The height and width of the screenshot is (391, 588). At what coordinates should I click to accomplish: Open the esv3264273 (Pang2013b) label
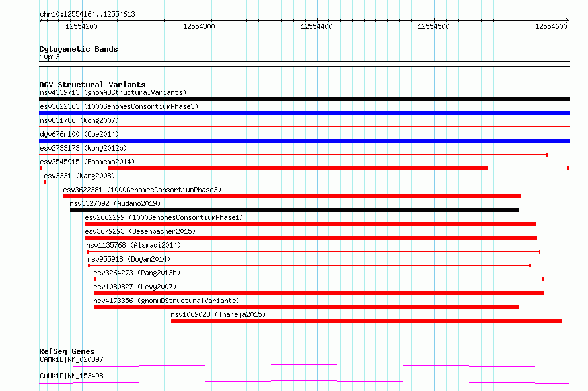[137, 273]
